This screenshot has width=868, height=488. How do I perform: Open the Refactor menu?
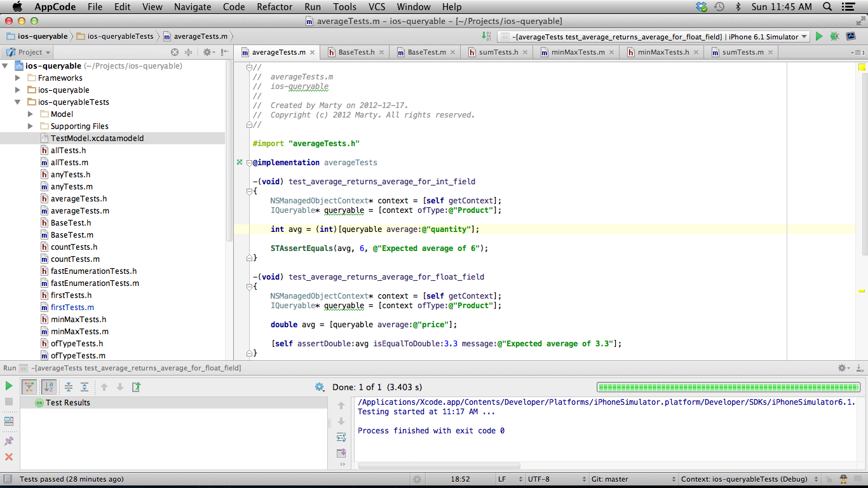click(x=275, y=7)
